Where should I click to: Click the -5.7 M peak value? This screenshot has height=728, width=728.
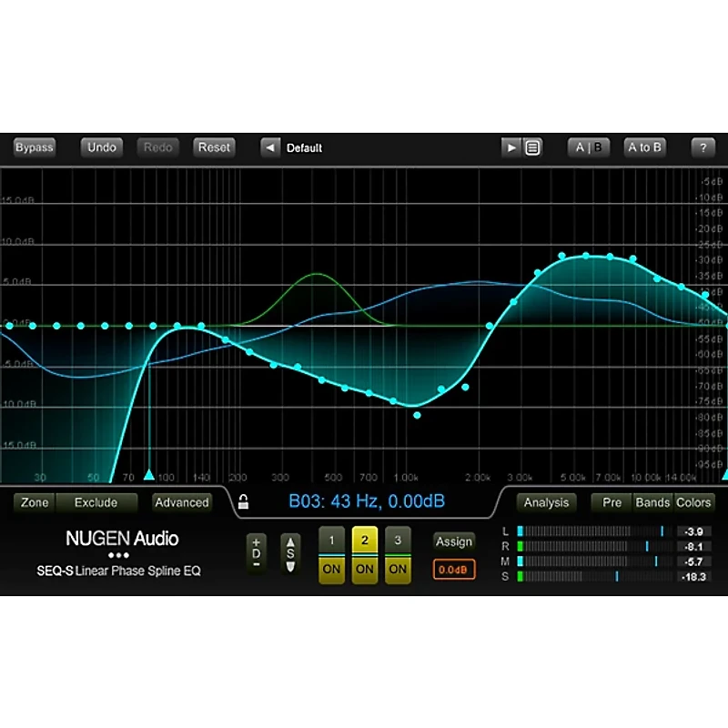(693, 561)
